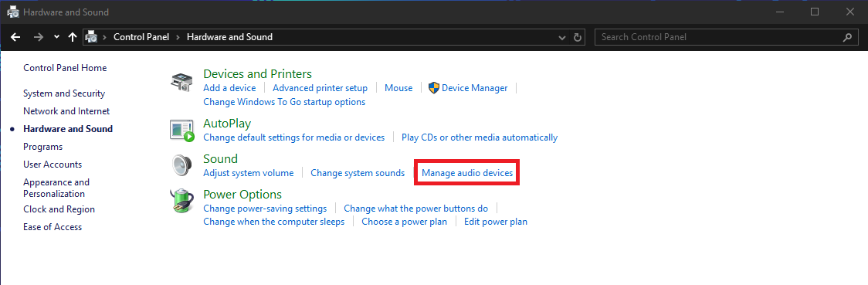Expand the chevron before Control Panel breadcrumb
The image size is (868, 285).
[x=104, y=37]
